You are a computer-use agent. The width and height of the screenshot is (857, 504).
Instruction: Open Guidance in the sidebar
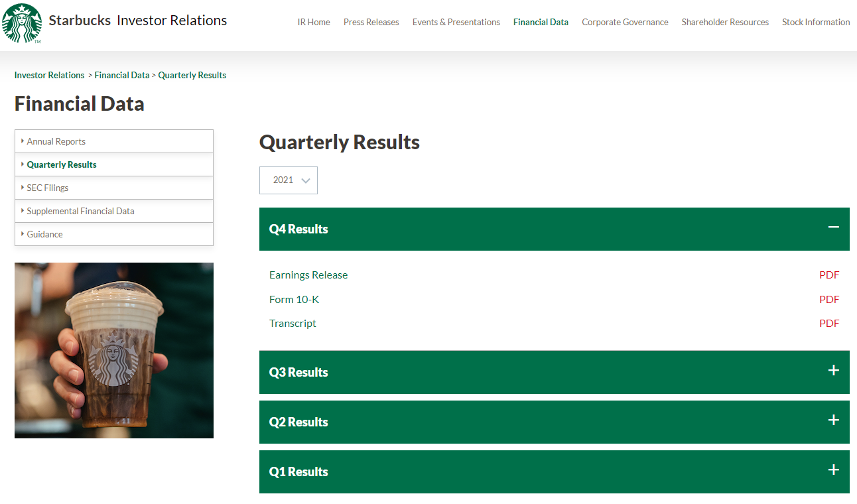click(x=114, y=234)
